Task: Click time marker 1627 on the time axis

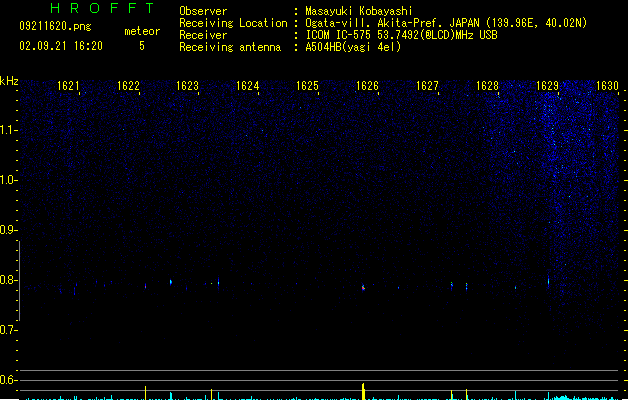Action: pyautogui.click(x=428, y=86)
